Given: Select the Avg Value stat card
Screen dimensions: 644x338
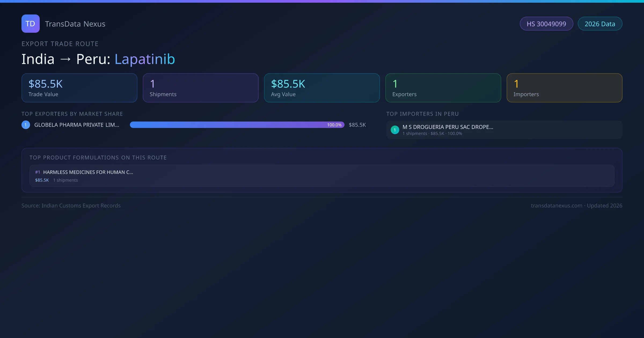Looking at the screenshot, I should 322,88.
